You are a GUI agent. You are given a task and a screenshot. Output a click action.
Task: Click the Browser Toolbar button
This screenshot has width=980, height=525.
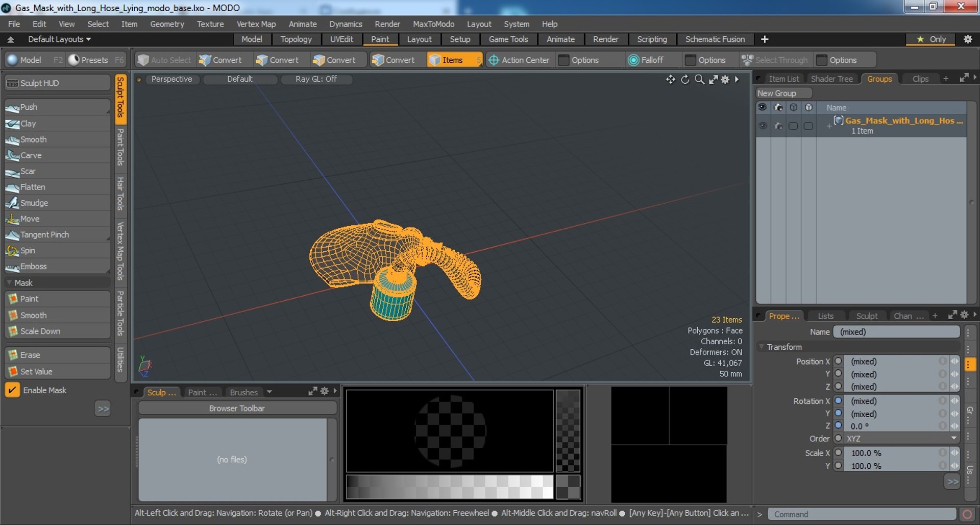(237, 408)
